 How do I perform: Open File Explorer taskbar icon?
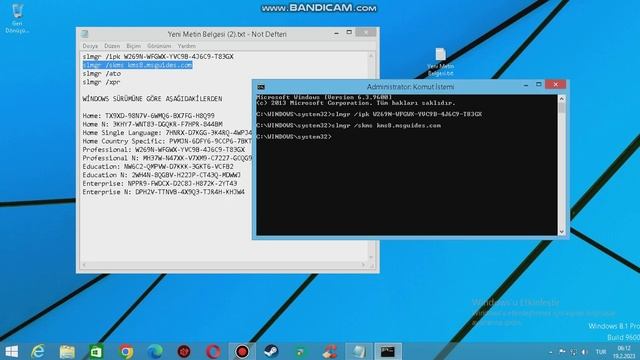pyautogui.click(x=67, y=351)
